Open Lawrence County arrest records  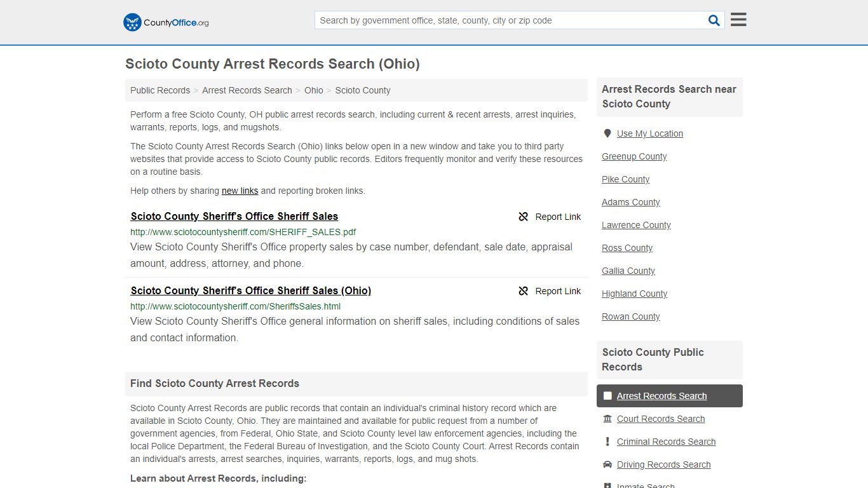(636, 225)
